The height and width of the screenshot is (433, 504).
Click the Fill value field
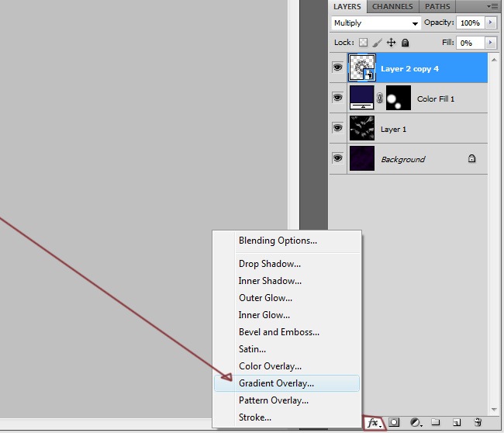tap(470, 43)
